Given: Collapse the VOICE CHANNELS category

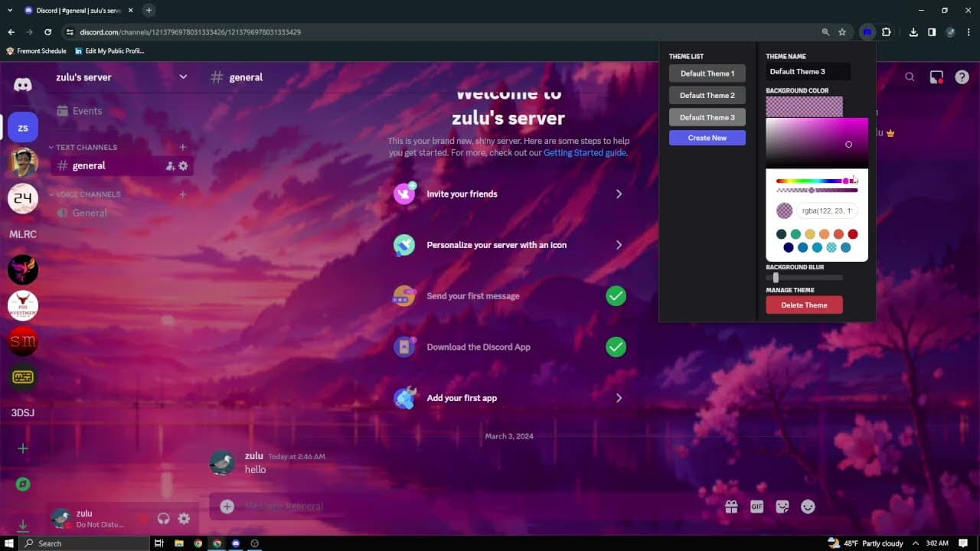Looking at the screenshot, I should [84, 194].
